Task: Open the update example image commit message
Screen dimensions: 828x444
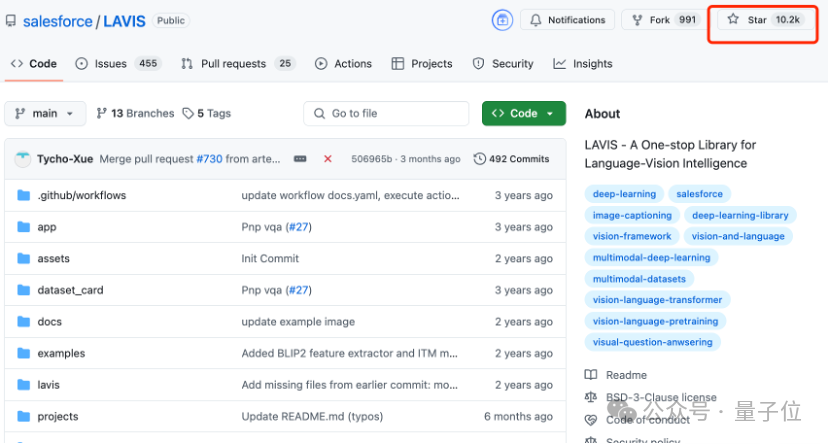Action: 298,322
